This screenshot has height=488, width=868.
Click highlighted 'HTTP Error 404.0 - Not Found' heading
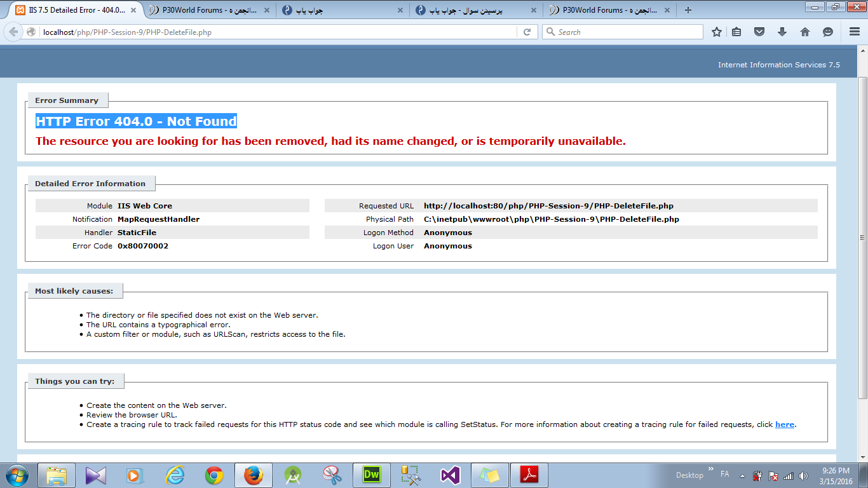pyautogui.click(x=136, y=121)
